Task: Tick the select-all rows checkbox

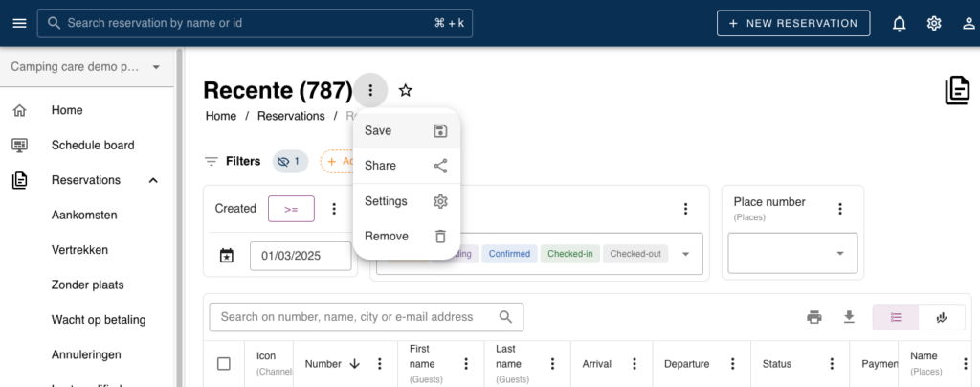Action: click(x=224, y=364)
